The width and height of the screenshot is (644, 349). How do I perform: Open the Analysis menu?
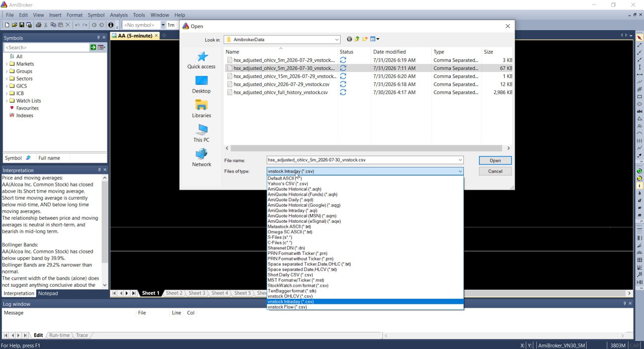(119, 15)
